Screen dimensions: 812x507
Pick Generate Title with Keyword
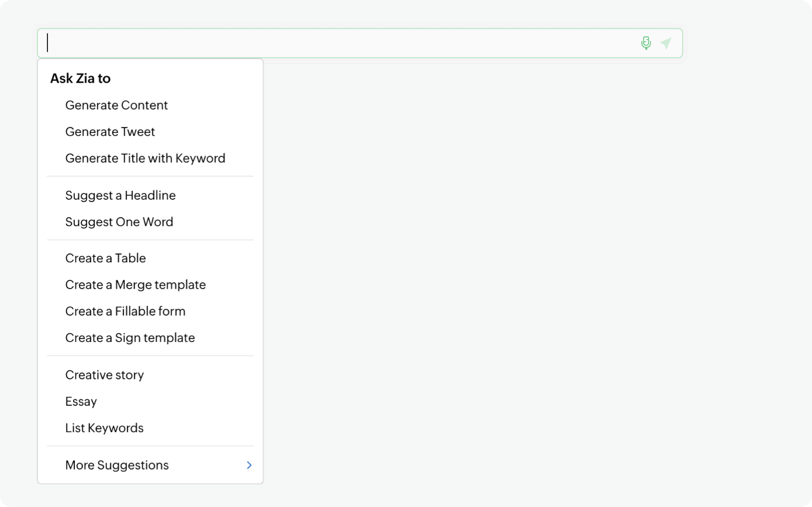(x=145, y=158)
